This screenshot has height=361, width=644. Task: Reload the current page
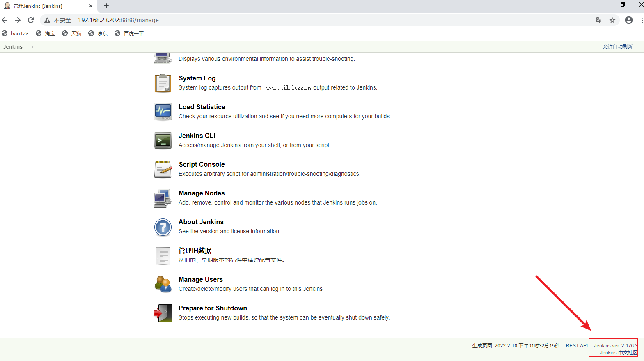(x=31, y=20)
